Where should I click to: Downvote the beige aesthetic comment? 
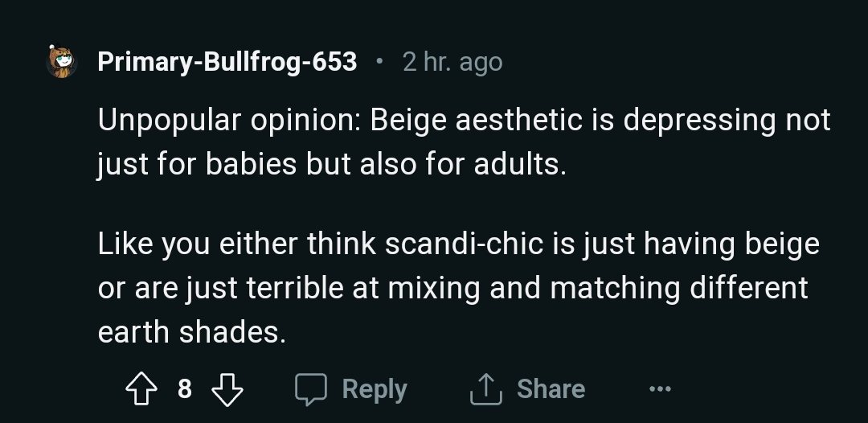click(227, 389)
